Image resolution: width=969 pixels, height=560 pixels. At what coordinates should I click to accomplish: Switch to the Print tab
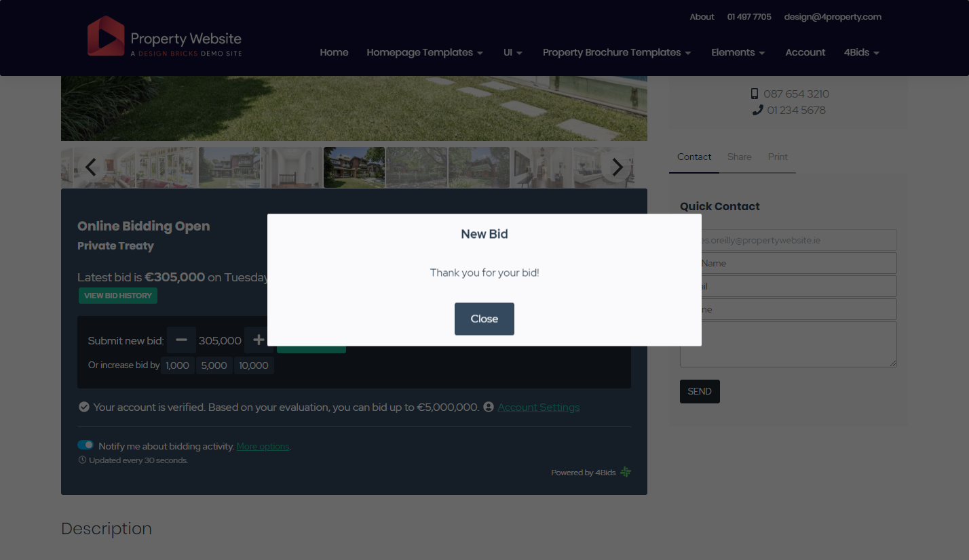[778, 157]
